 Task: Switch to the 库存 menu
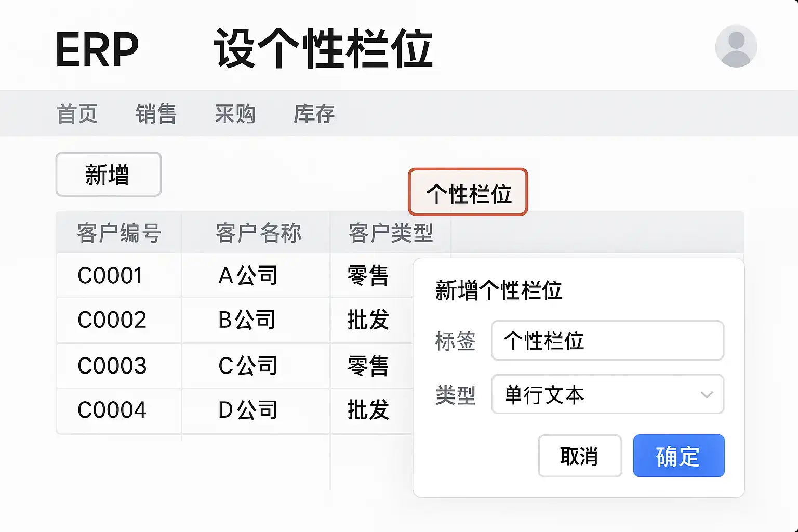point(314,114)
